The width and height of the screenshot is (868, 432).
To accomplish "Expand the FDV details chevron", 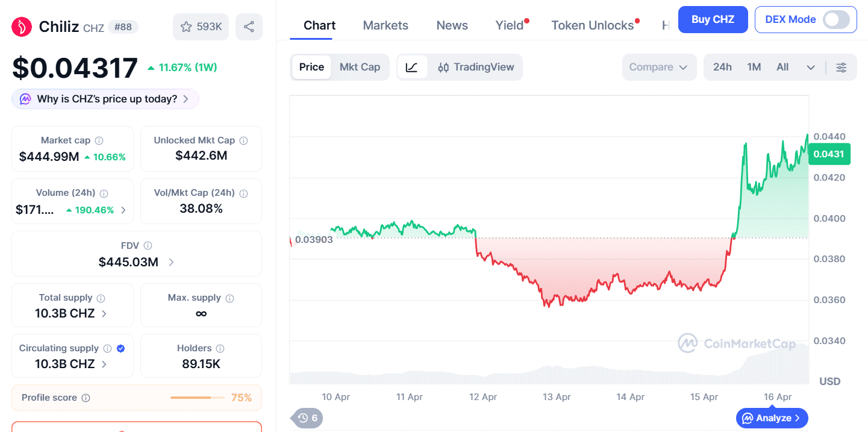I will (172, 262).
